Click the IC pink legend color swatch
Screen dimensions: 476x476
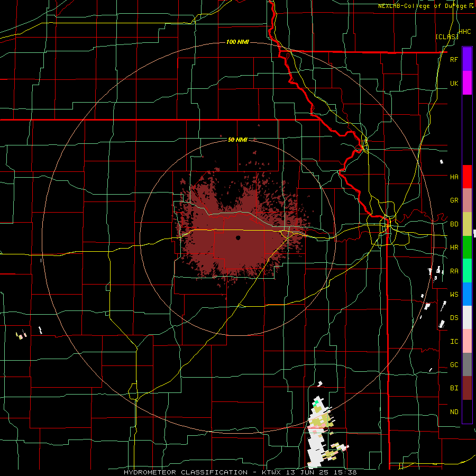(467, 341)
